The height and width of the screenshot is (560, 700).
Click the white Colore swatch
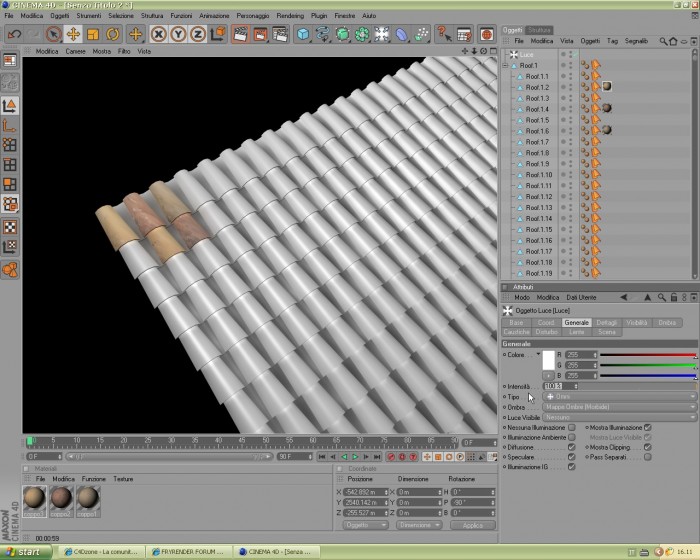[548, 360]
